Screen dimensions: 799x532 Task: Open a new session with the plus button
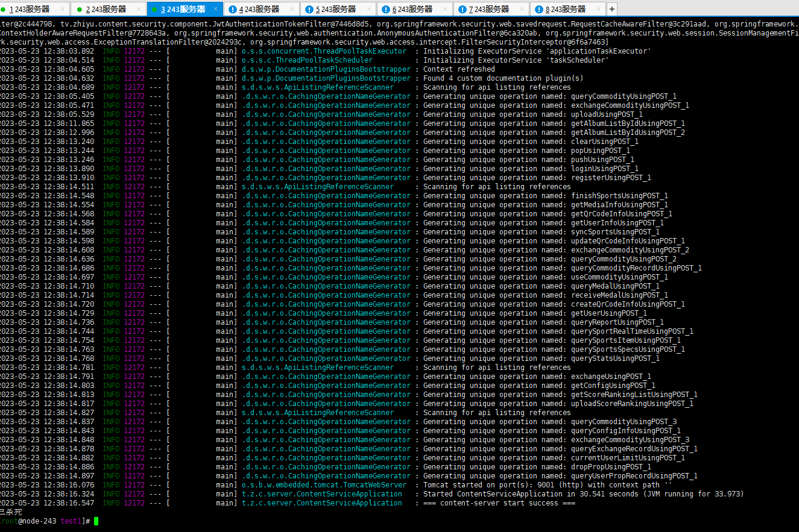click(x=612, y=9)
